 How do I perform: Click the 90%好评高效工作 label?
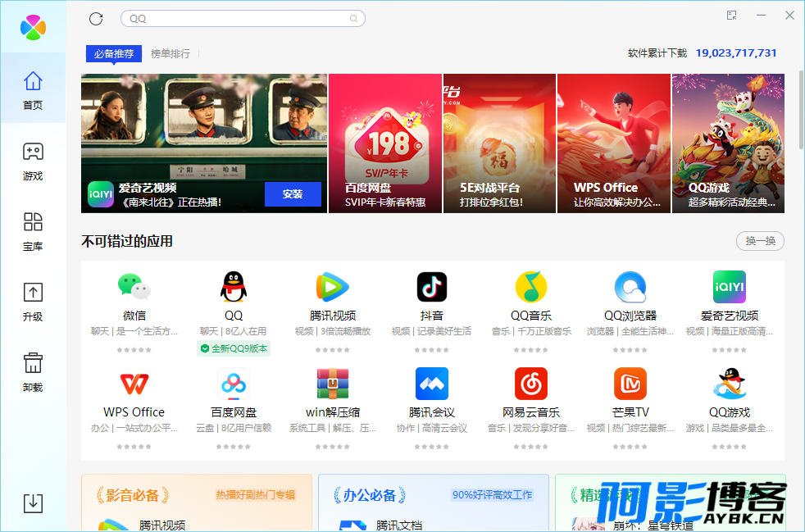pos(493,495)
